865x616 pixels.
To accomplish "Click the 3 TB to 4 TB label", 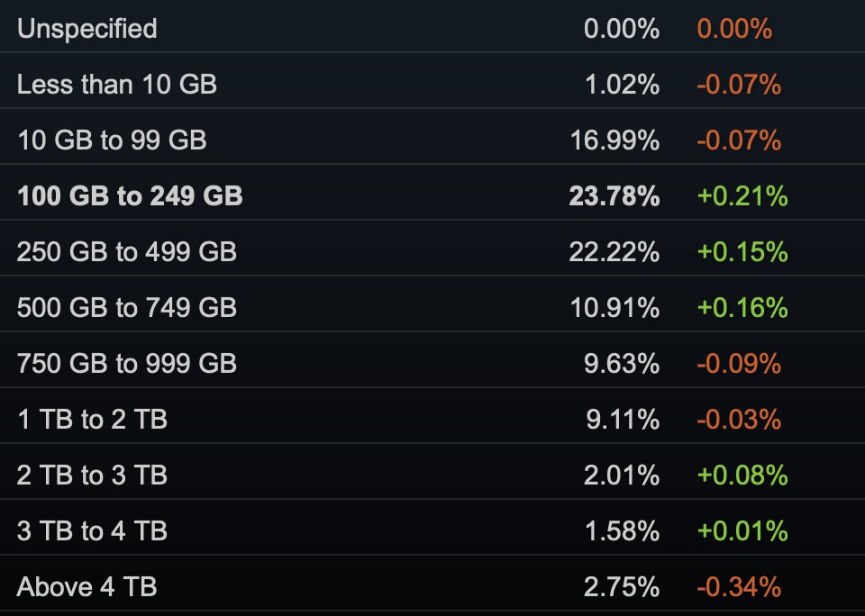I will pos(92,530).
